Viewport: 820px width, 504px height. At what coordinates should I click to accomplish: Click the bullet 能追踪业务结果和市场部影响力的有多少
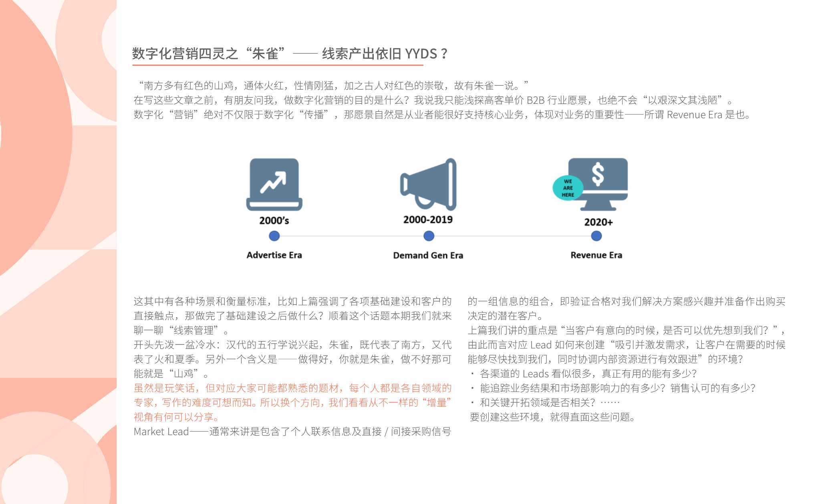tap(612, 388)
